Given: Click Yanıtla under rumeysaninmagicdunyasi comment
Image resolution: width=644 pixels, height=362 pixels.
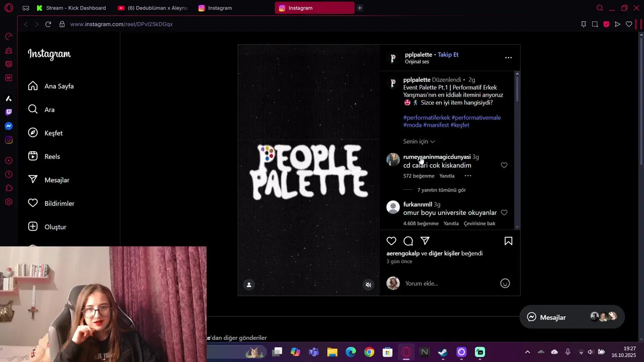Looking at the screenshot, I should [447, 176].
